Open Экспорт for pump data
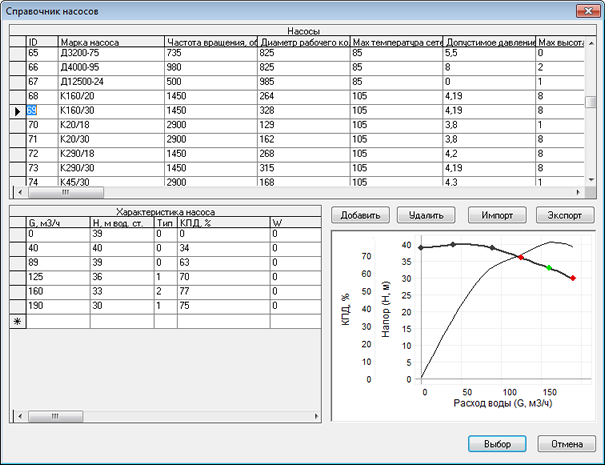The image size is (605, 465). (565, 215)
